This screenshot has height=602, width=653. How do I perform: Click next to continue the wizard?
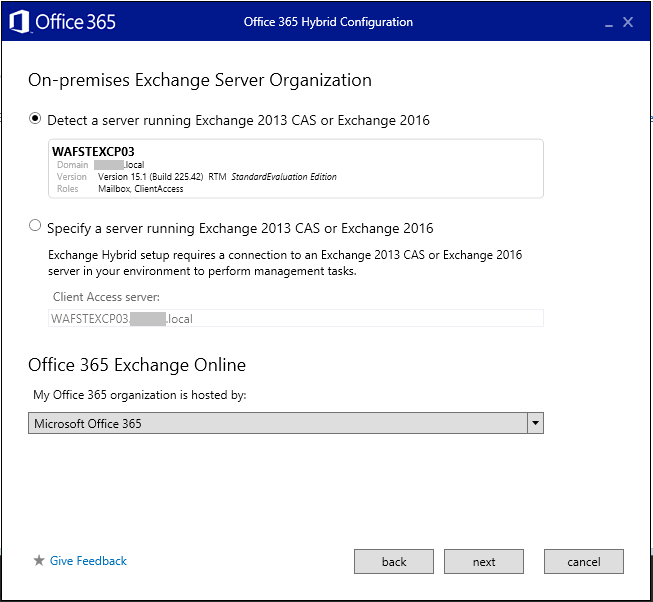tap(484, 562)
